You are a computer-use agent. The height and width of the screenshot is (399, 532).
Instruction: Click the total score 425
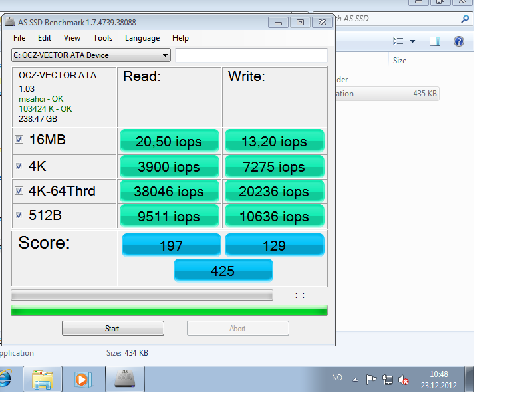click(x=223, y=271)
